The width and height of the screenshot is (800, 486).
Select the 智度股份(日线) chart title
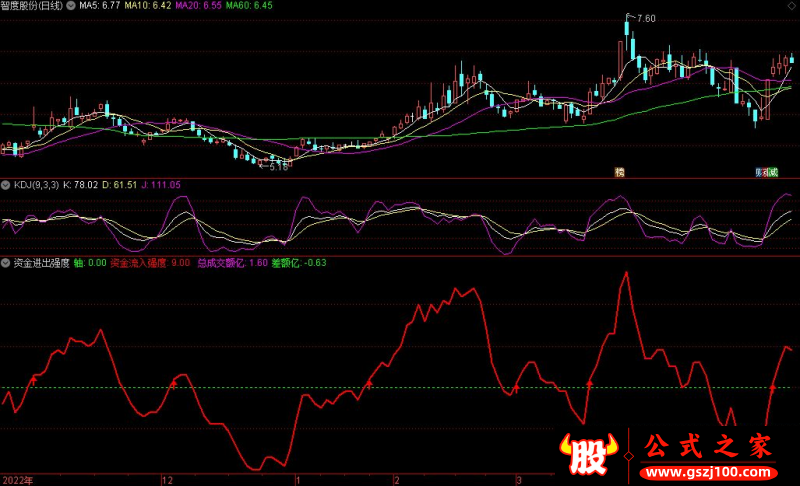pyautogui.click(x=32, y=6)
